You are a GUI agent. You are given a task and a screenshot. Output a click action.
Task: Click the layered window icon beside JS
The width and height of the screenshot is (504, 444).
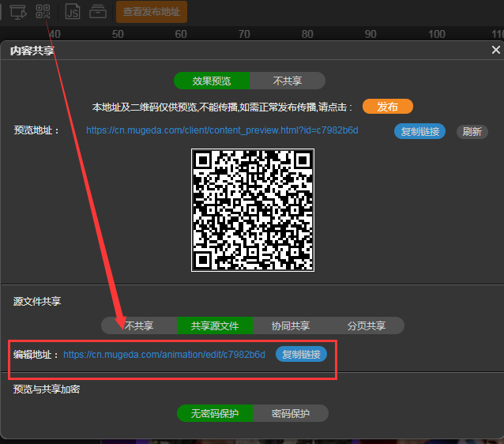pos(98,12)
